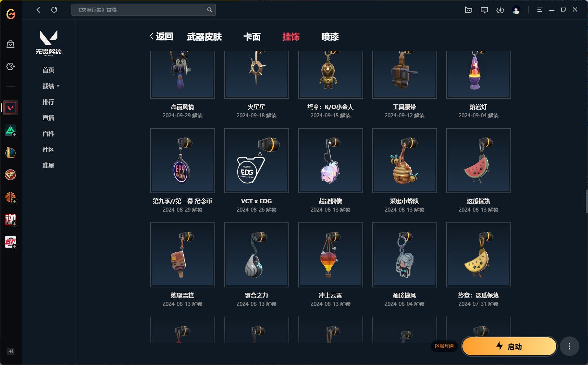
Task: Launch game with 启动 button
Action: 509,347
